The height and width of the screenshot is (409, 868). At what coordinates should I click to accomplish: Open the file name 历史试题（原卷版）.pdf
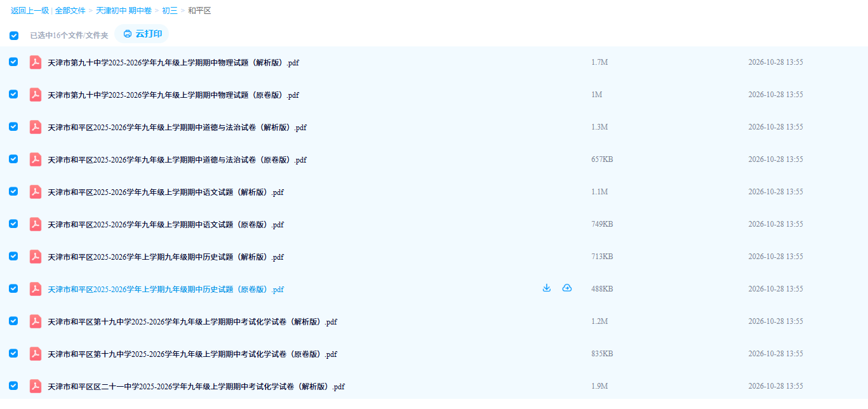(166, 290)
